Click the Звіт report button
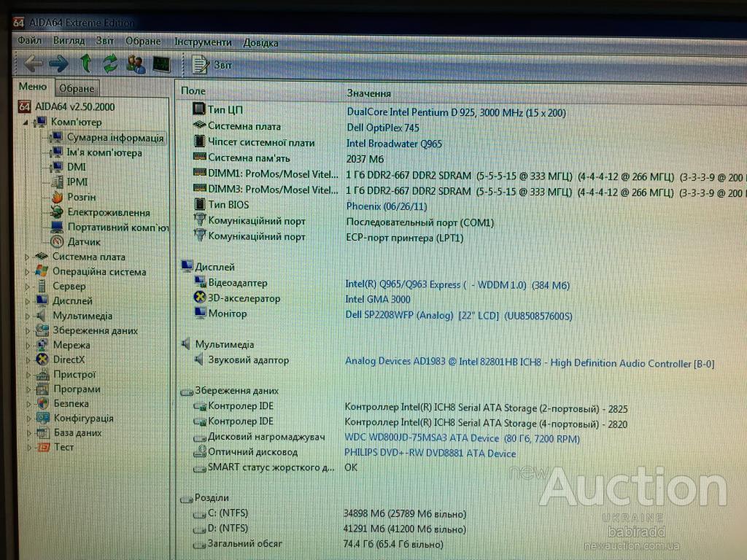Screen dimensions: 747x560 [x=212, y=65]
